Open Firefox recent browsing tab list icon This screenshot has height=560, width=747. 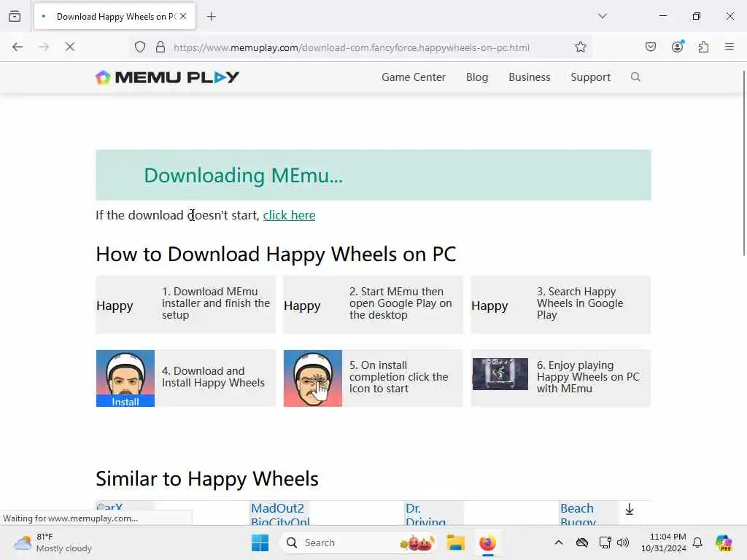tap(15, 16)
